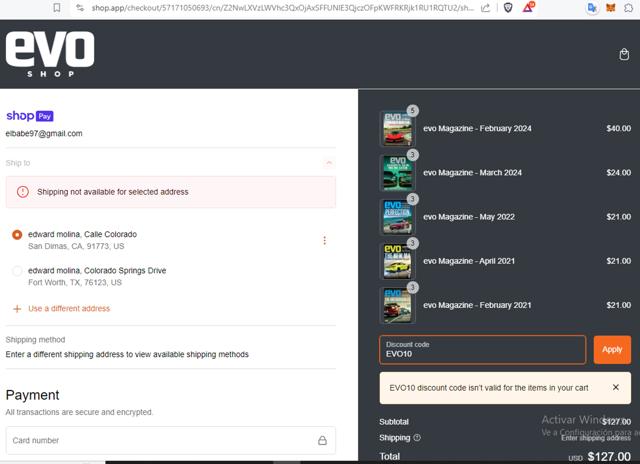Viewport: 640px width, 464px height.
Task: Open Brave Shields lion icon
Action: (508, 8)
